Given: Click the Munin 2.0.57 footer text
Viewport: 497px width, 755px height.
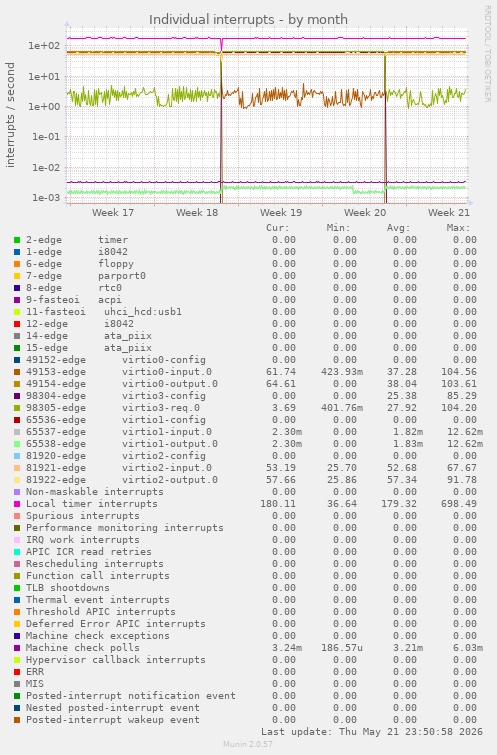Looking at the screenshot, I should 248,744.
